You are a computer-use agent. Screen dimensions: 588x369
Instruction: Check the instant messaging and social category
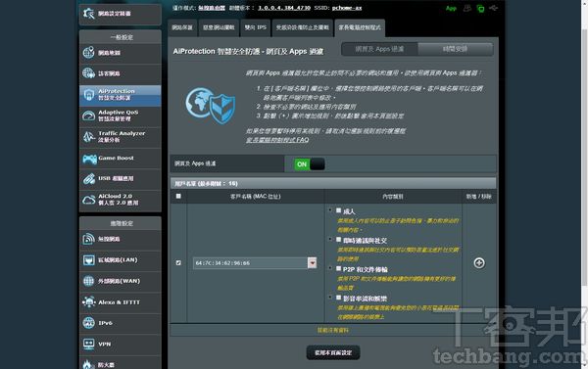click(339, 240)
